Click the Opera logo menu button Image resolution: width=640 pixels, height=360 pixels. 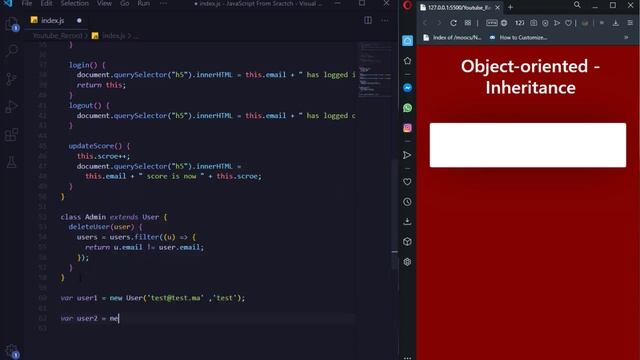(x=407, y=6)
